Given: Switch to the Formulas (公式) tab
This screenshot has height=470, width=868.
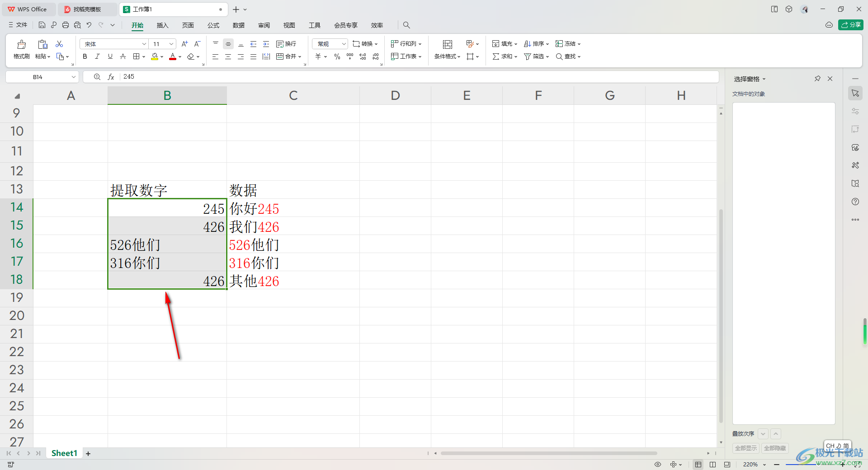Looking at the screenshot, I should pyautogui.click(x=213, y=25).
